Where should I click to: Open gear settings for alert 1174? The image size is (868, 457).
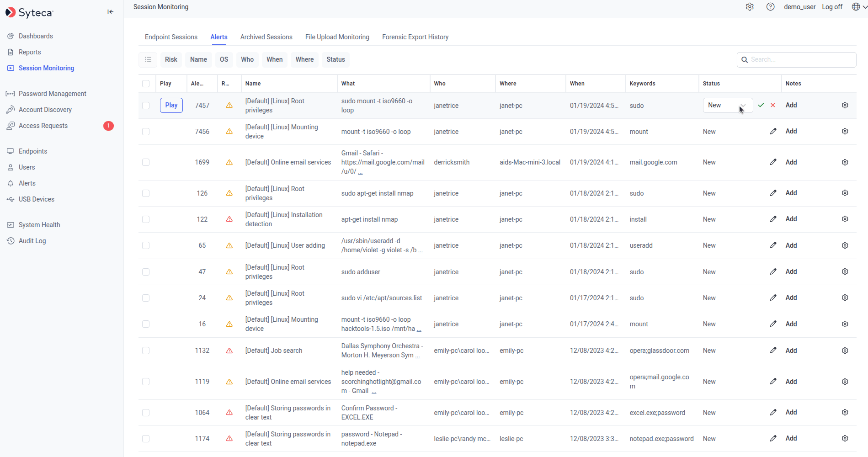click(x=845, y=438)
